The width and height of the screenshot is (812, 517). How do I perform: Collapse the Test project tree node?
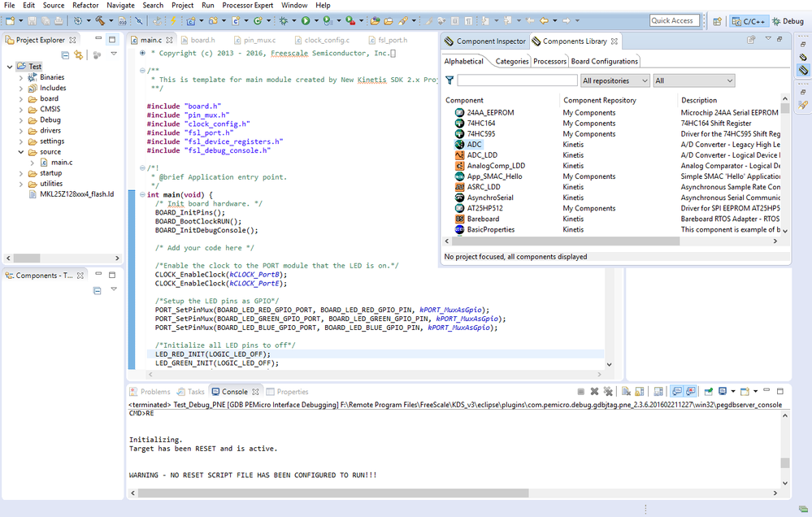[x=10, y=67]
